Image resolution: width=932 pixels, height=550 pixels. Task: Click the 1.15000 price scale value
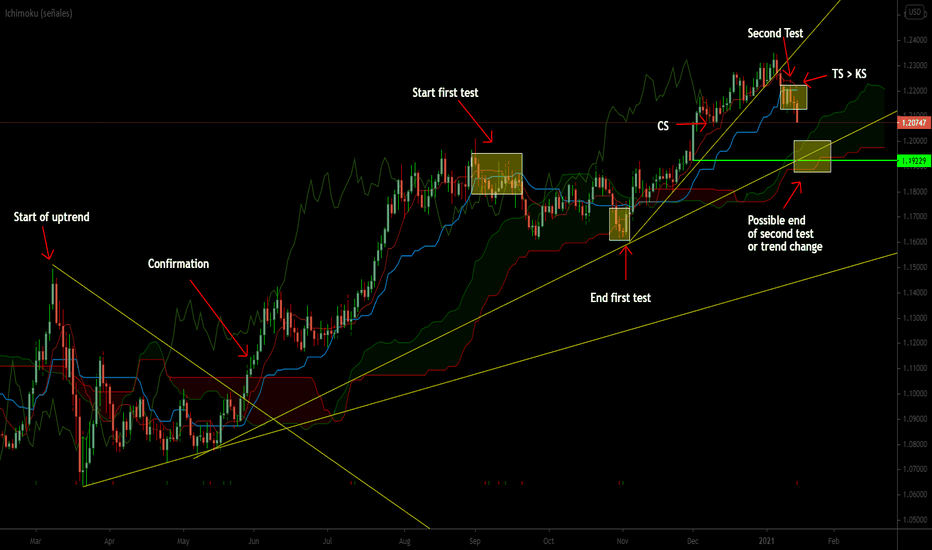click(915, 267)
